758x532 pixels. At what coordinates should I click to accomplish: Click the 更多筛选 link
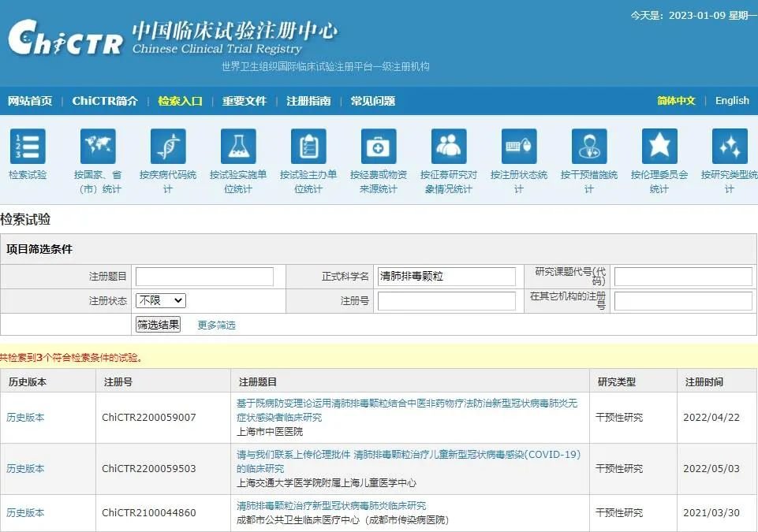click(x=216, y=325)
